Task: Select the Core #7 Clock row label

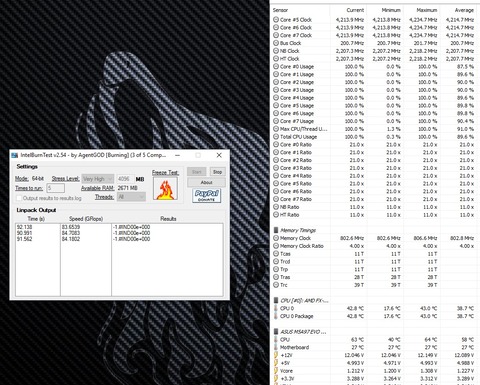Action: click(296, 35)
